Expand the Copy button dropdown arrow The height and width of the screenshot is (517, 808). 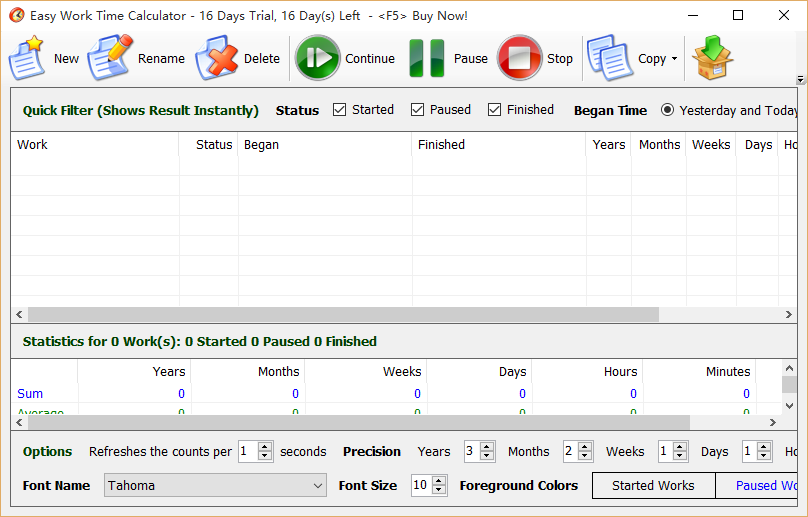click(x=674, y=59)
